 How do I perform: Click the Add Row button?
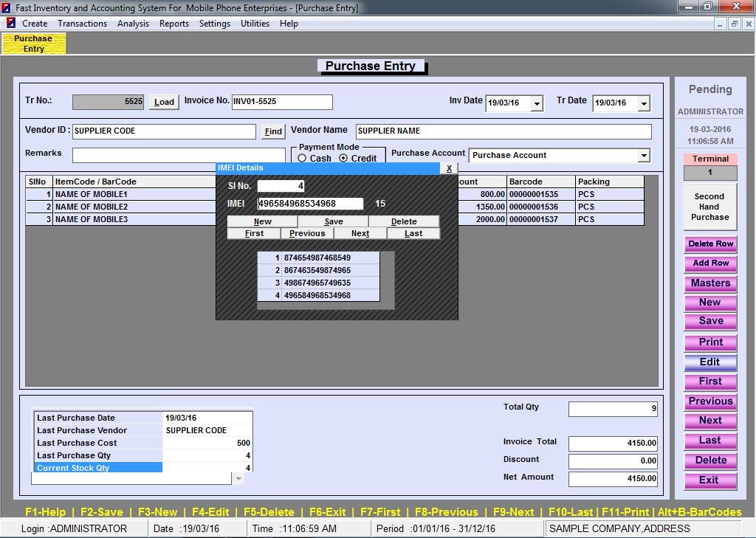coord(710,263)
